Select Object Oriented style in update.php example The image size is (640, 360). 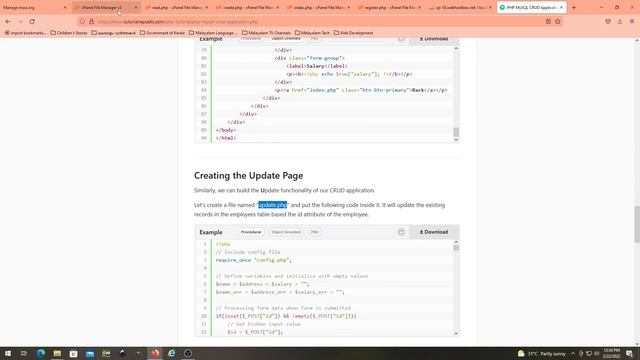pyautogui.click(x=286, y=232)
